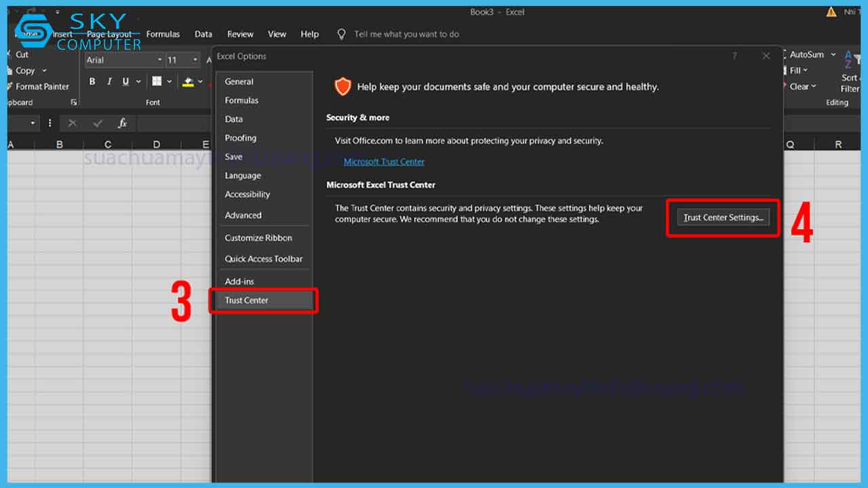
Task: Select Trust Center in Excel Options
Action: (x=264, y=300)
